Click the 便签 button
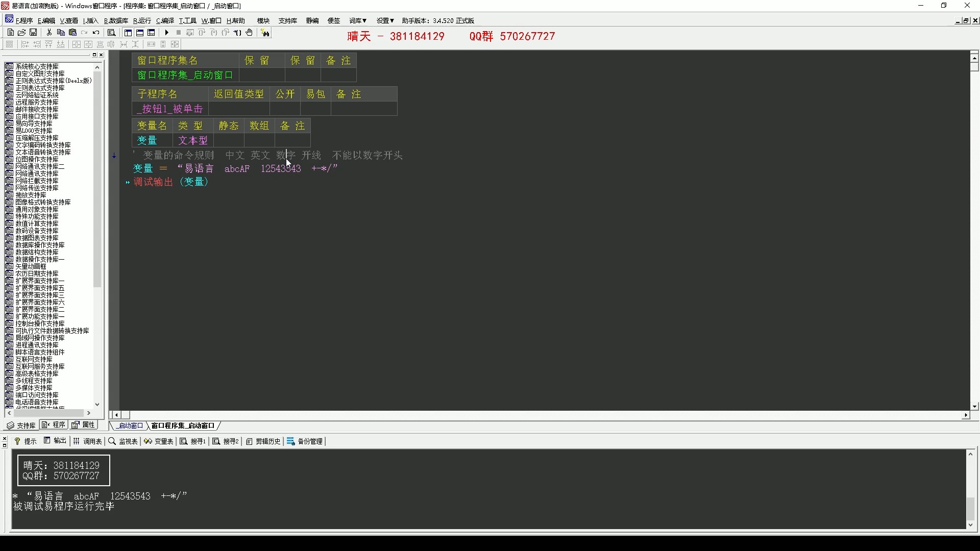The image size is (980, 551). pos(334,20)
